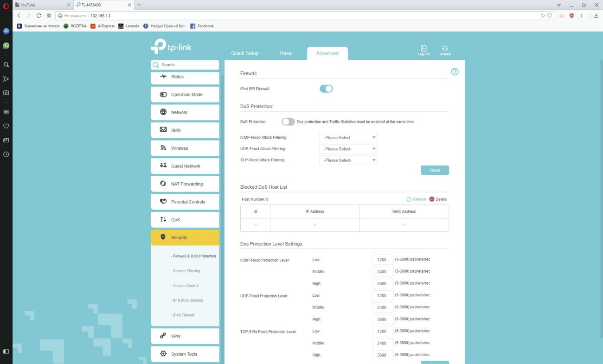Screen dimensions: 603x364
Task: Open WhatsApp in Opera sidebar
Action: pyautogui.click(x=6, y=45)
